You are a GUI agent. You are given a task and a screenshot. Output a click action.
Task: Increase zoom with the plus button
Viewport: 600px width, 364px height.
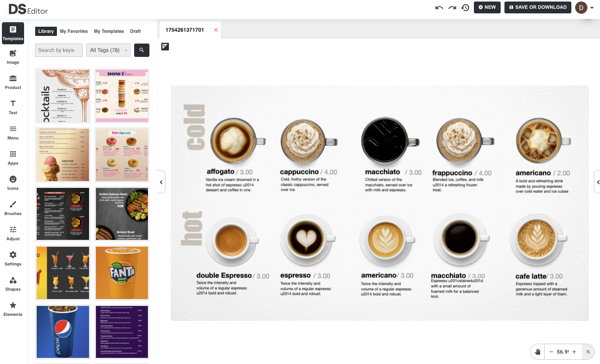(x=574, y=352)
